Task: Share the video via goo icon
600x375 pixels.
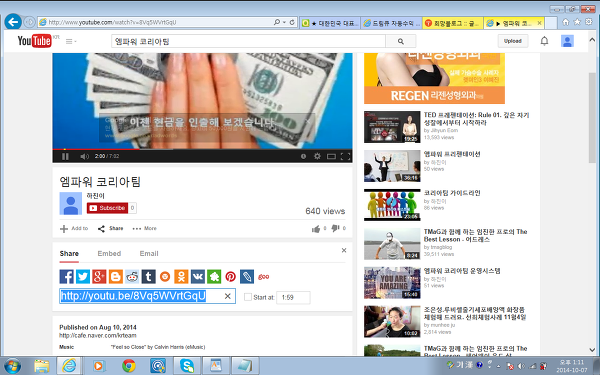Action: coord(264,276)
